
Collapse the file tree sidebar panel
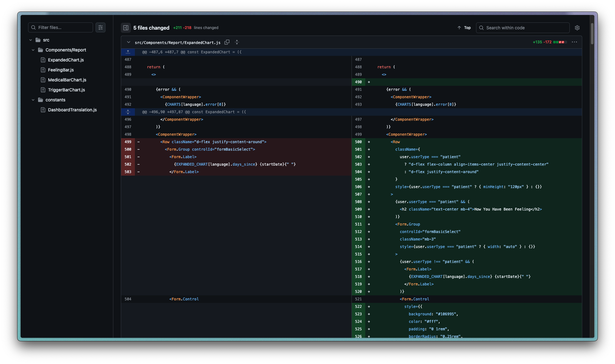126,28
